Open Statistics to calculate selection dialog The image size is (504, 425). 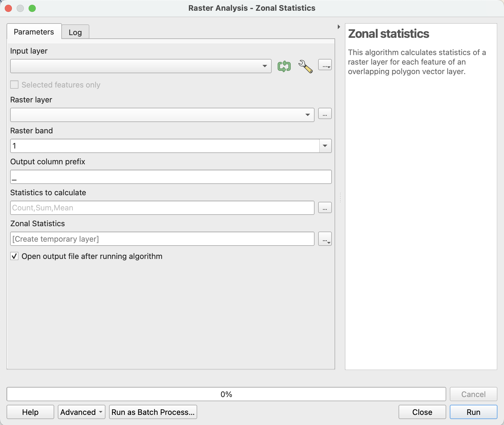[x=325, y=208]
